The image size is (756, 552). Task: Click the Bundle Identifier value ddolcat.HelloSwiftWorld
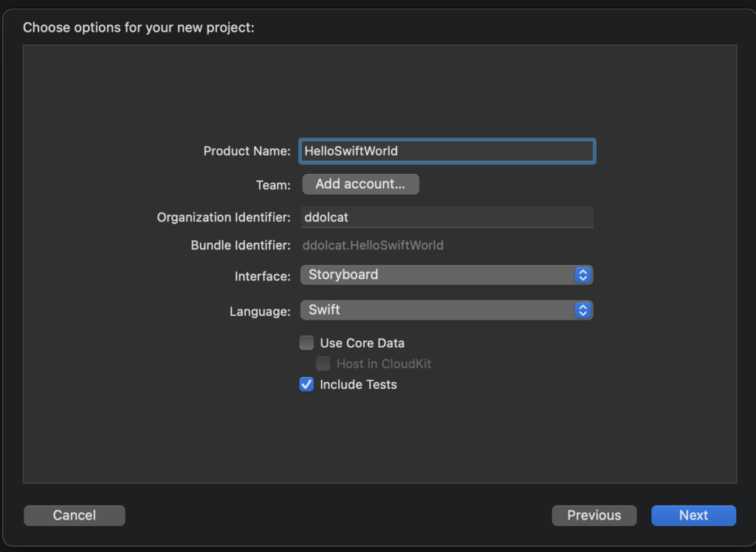click(373, 245)
